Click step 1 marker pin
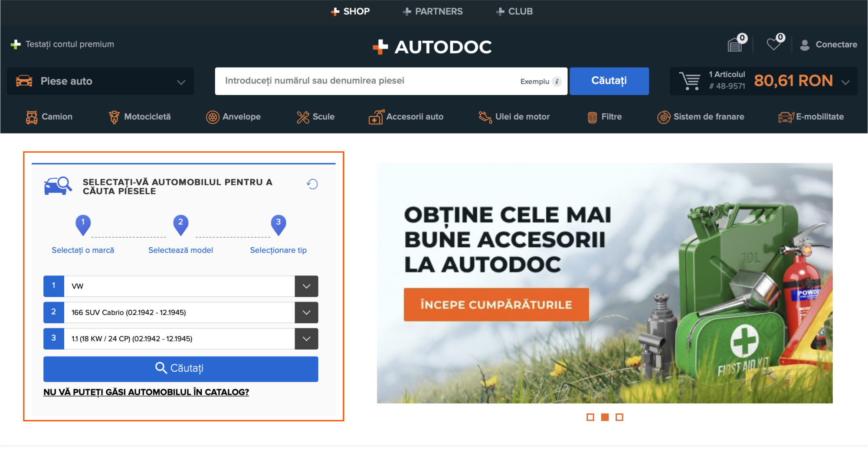Image resolution: width=868 pixels, height=459 pixels. [x=83, y=224]
